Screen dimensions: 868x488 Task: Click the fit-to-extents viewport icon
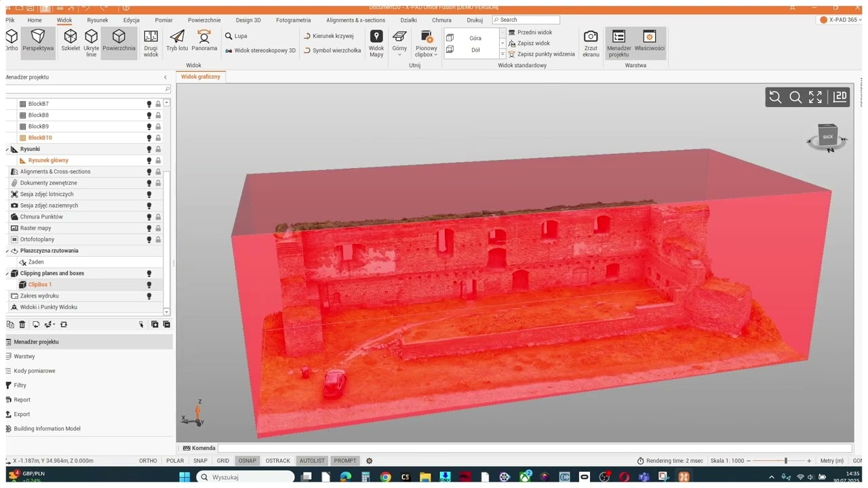[x=815, y=98]
